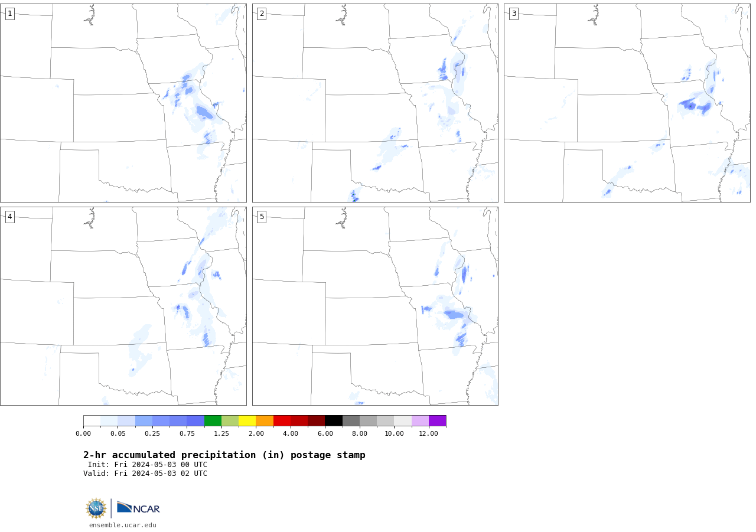Click the 8.00 colorbar label

[x=360, y=434]
